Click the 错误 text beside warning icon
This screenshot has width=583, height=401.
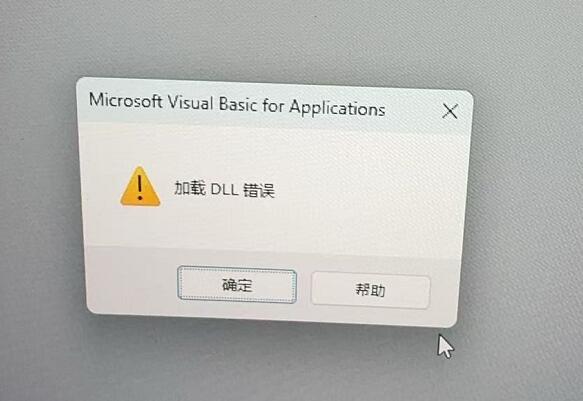coord(259,190)
